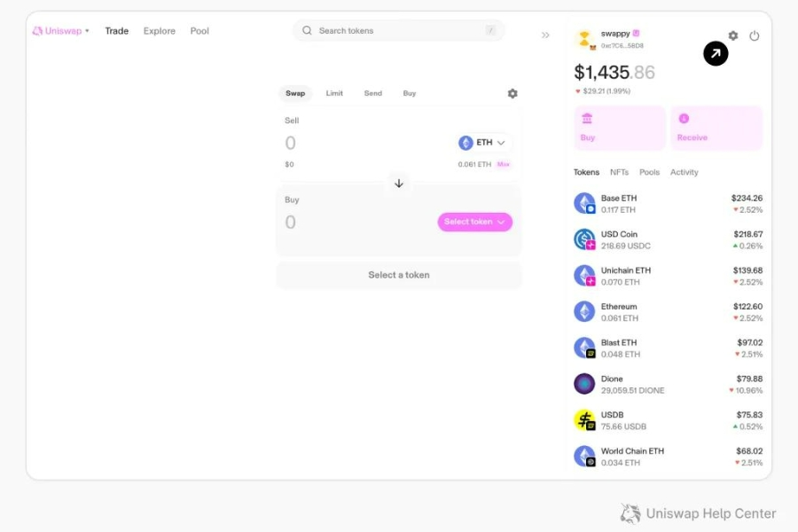The image size is (798, 532).
Task: Open the Base ETH token name
Action: pyautogui.click(x=619, y=198)
